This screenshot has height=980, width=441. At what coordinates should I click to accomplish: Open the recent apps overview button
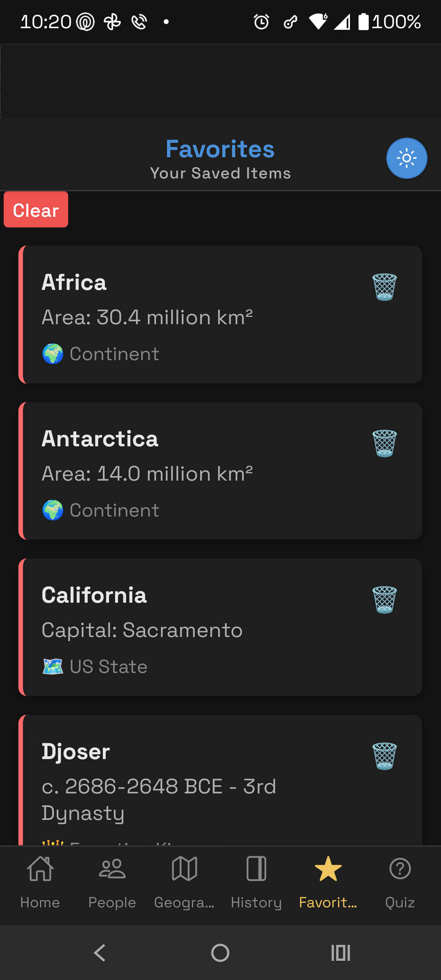(341, 953)
